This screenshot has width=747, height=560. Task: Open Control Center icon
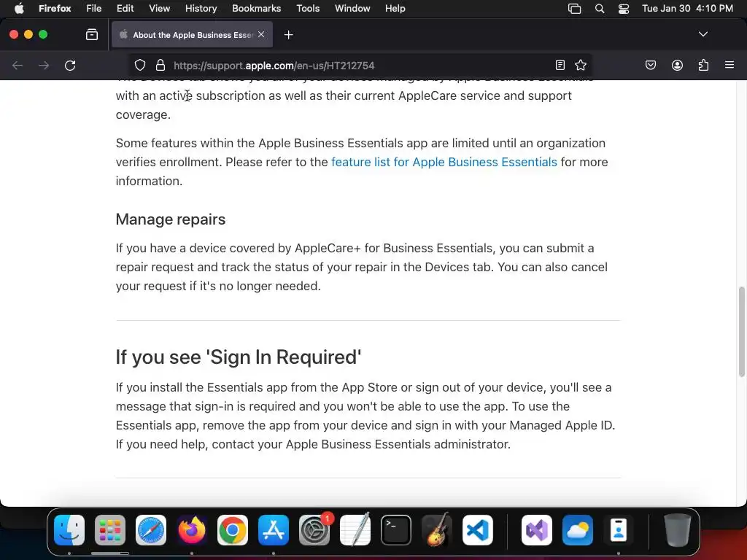pos(624,9)
